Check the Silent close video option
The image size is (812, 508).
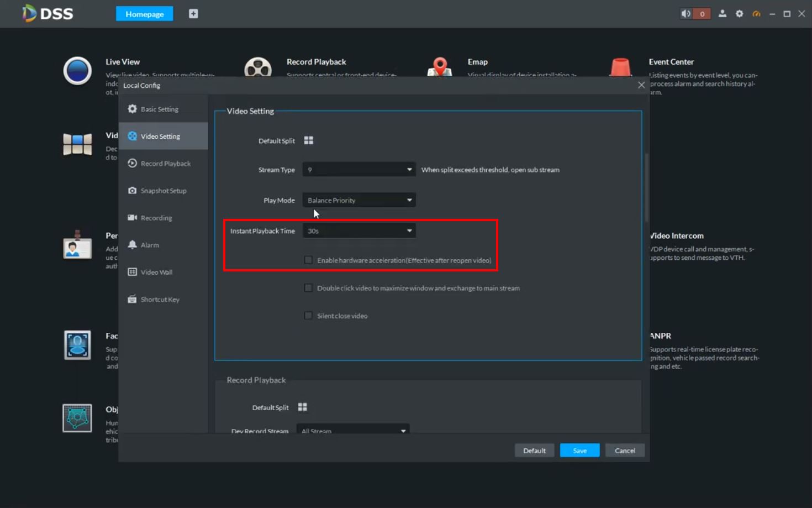pyautogui.click(x=308, y=316)
